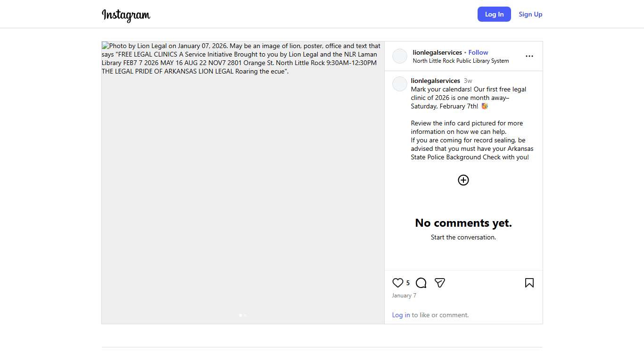The width and height of the screenshot is (644, 362).
Task: Go to the Instagram home logo
Action: [126, 15]
